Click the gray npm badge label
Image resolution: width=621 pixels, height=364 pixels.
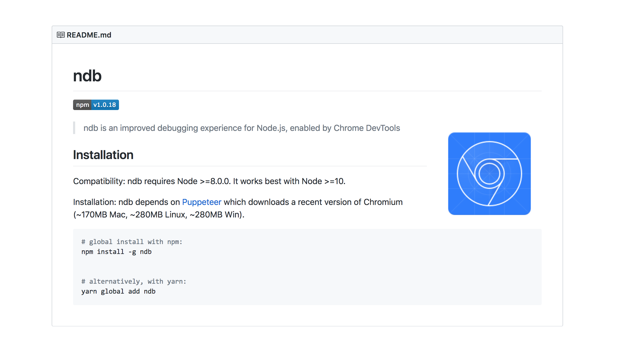tap(82, 105)
